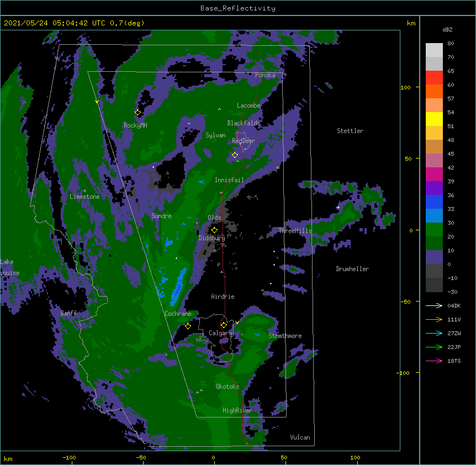Click the yellow station marker at Olds
476x465 pixels.
214,230
